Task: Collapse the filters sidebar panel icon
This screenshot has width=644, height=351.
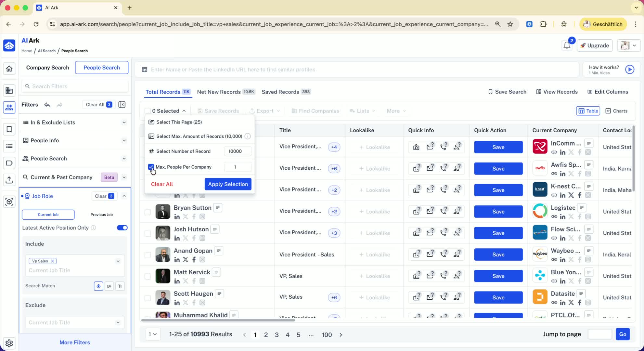Action: (x=122, y=105)
